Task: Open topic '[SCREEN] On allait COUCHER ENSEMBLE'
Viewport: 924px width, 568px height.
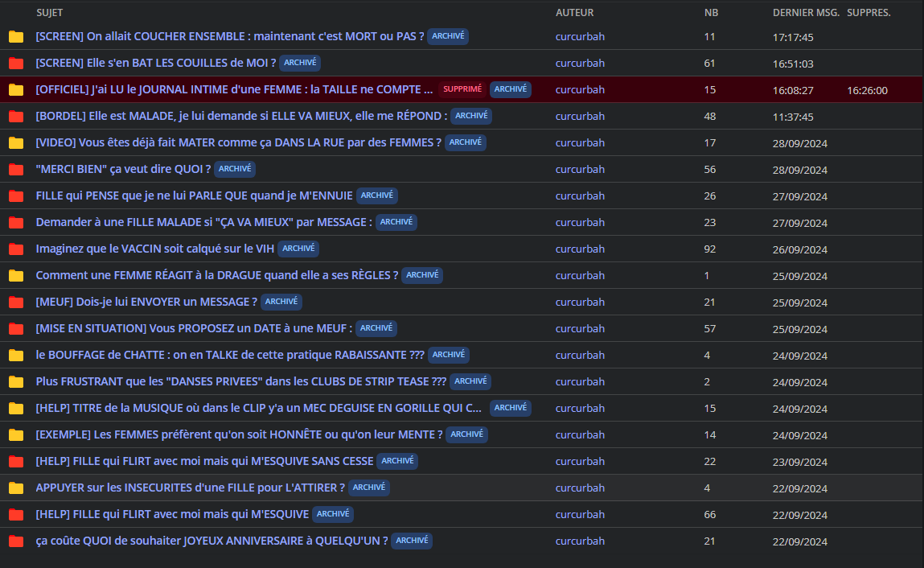Action: pos(230,36)
